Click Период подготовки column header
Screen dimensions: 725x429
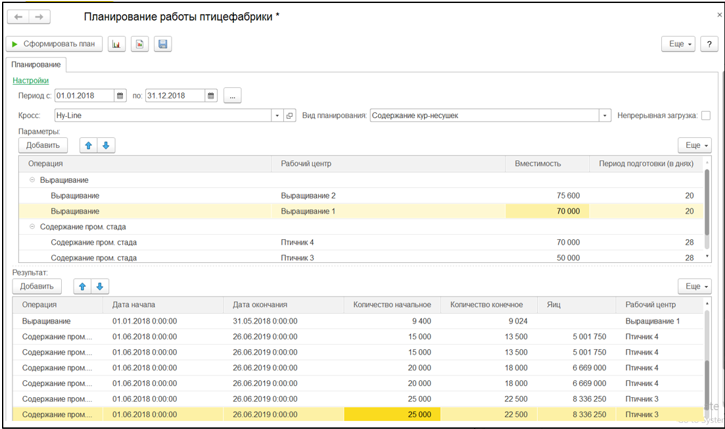point(646,164)
